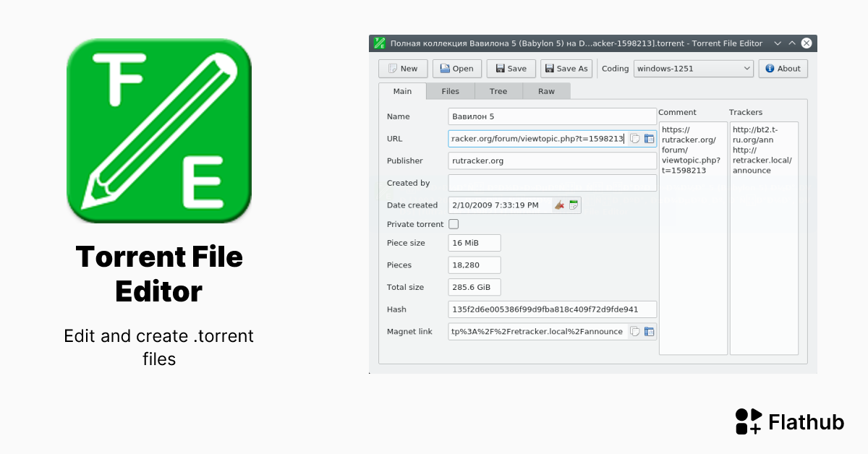Switch to the Files tab

pyautogui.click(x=450, y=91)
